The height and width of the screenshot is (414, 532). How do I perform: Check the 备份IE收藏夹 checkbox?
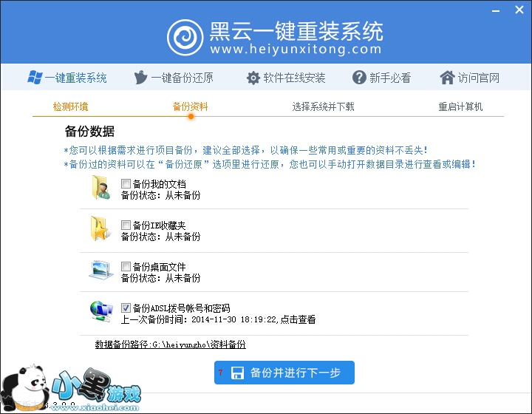pos(126,225)
